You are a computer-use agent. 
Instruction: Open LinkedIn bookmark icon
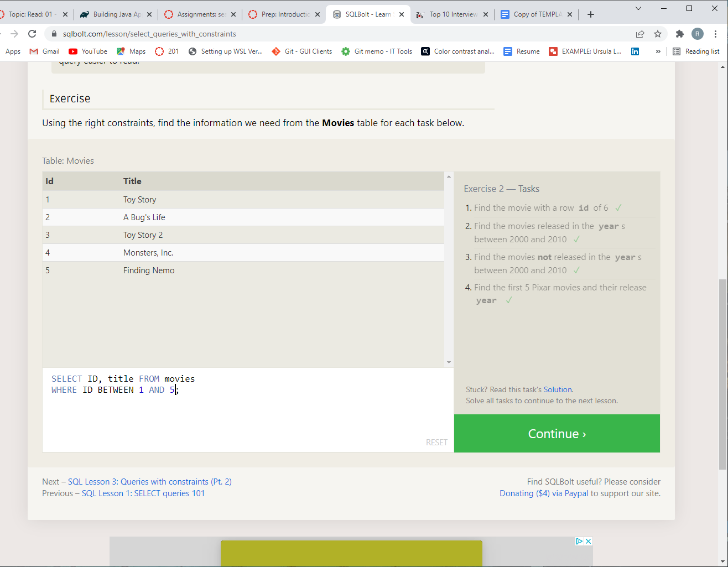coord(635,51)
